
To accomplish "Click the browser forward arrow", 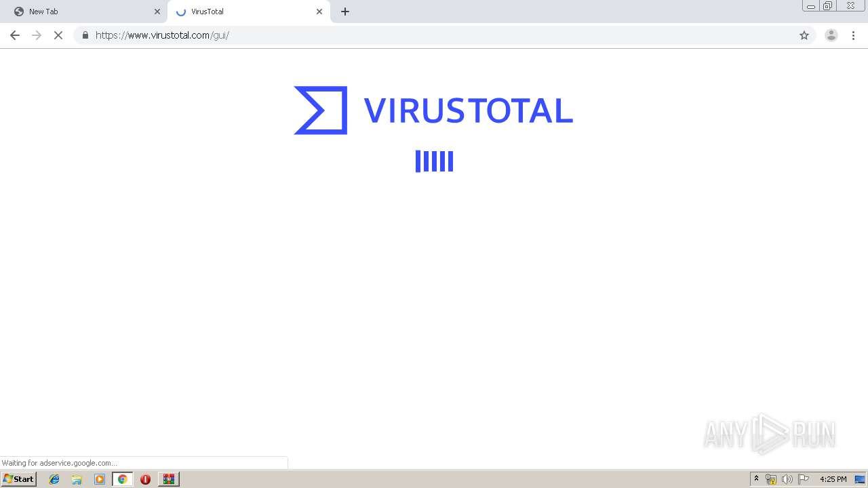I will [x=37, y=35].
